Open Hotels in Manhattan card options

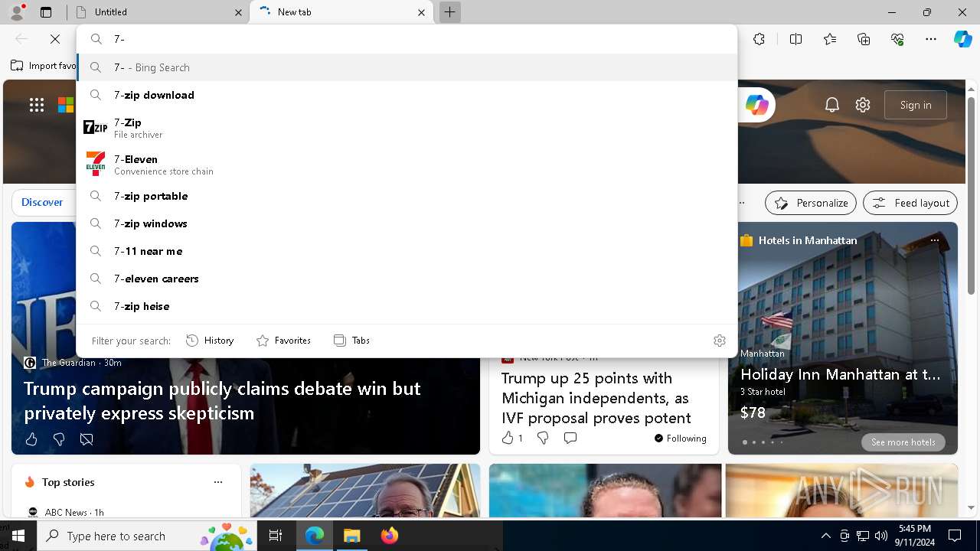(x=934, y=240)
